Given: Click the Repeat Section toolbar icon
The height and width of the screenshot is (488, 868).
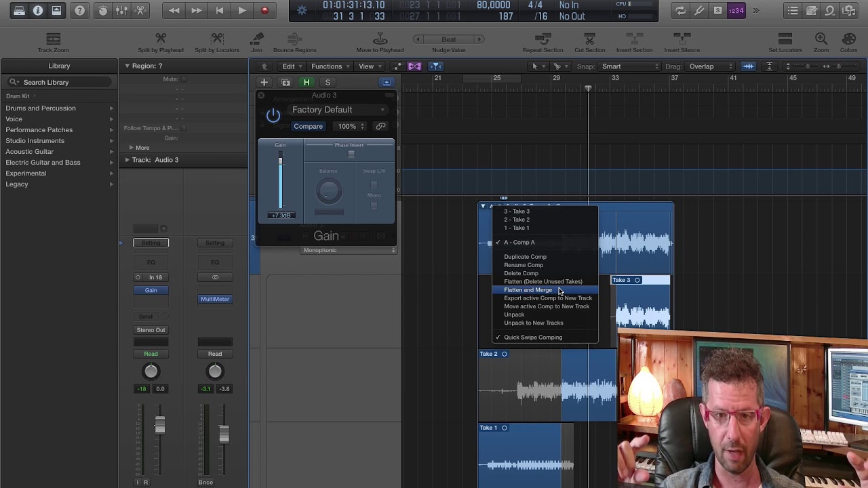Looking at the screenshot, I should 542,39.
